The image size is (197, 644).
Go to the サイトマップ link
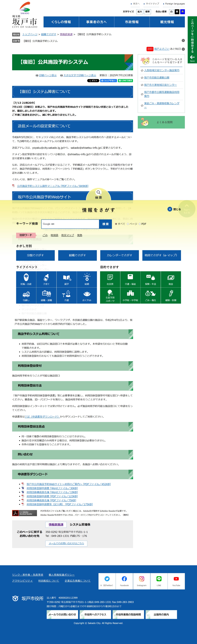152,4
